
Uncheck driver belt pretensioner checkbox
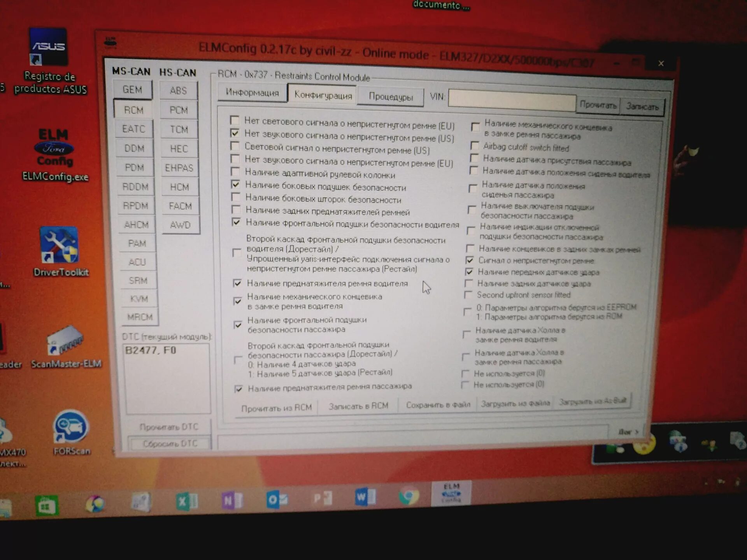coord(237,283)
